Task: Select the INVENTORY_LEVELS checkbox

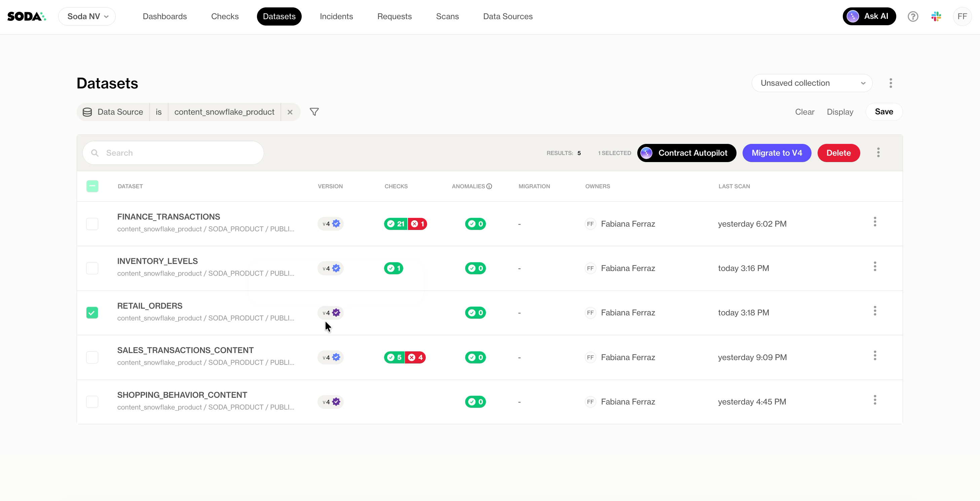Action: [x=92, y=269]
